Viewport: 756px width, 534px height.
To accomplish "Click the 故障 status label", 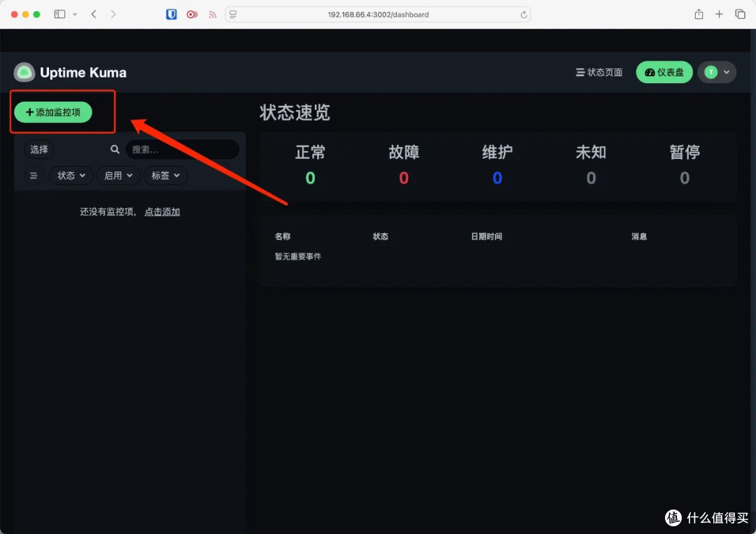I will click(404, 153).
